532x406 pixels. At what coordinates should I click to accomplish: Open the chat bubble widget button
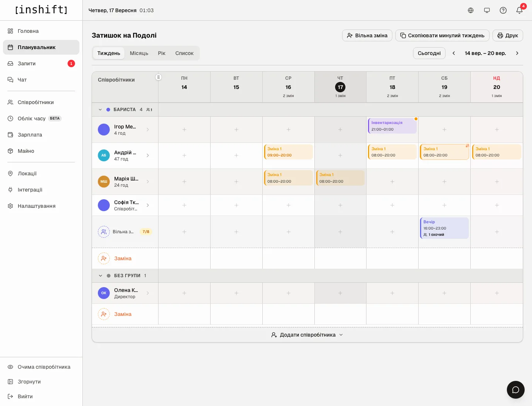point(516,390)
